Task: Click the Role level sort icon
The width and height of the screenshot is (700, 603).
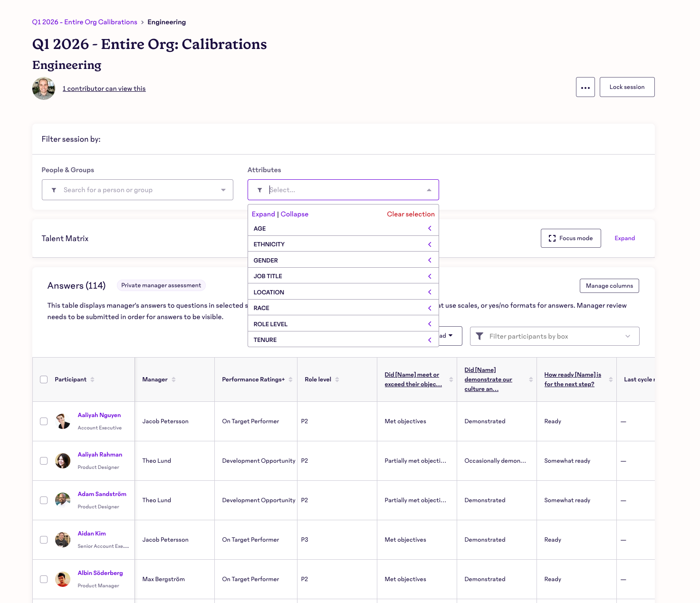Action: (337, 379)
